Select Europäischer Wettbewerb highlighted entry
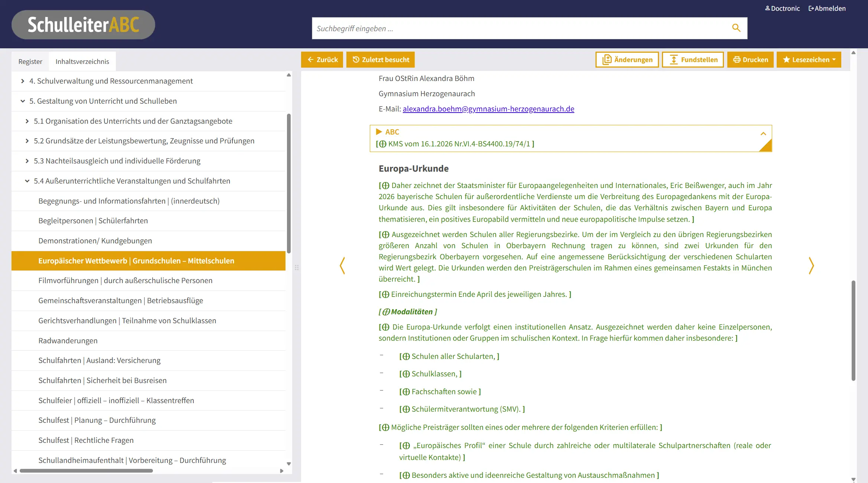Screen dimensions: 868x483 [x=149, y=261]
